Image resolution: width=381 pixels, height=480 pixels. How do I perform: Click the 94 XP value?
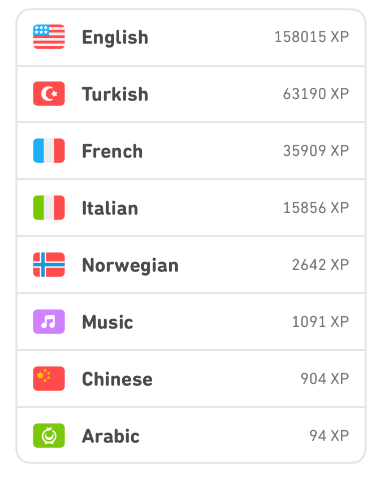(329, 436)
